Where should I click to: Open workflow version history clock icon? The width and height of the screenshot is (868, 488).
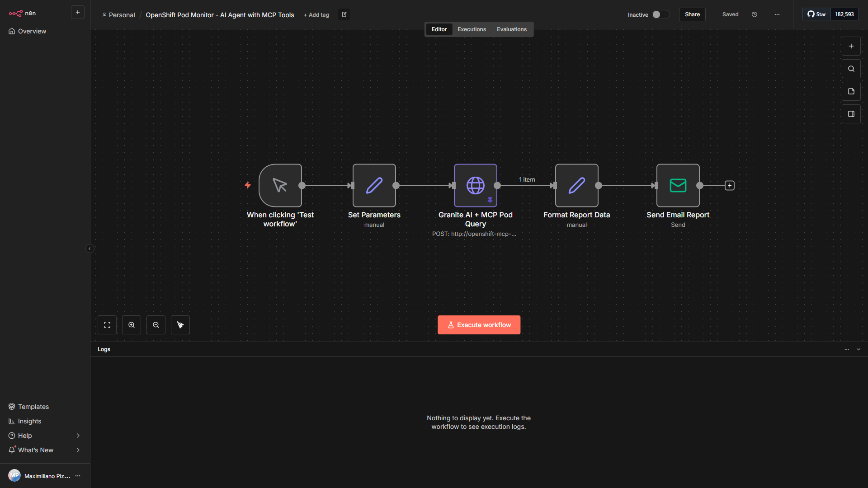tap(754, 14)
